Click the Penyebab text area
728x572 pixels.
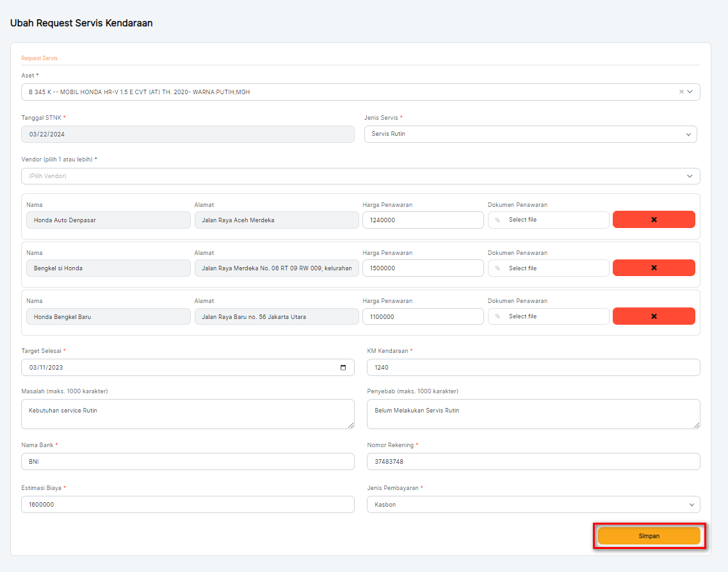(x=533, y=414)
